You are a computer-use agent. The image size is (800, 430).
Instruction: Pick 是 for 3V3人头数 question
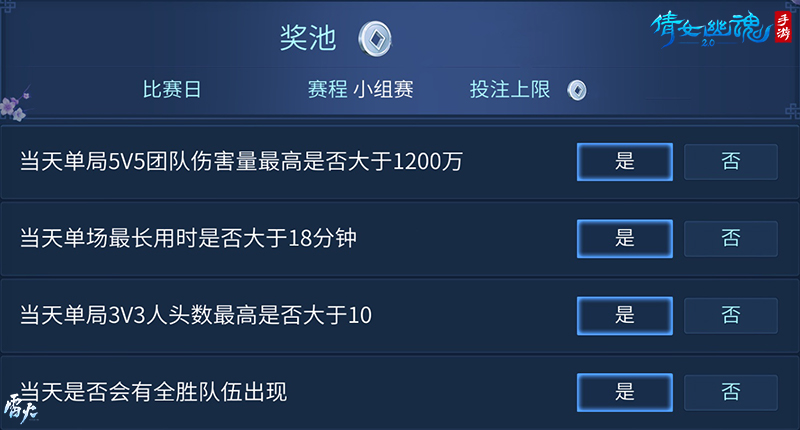pos(625,316)
